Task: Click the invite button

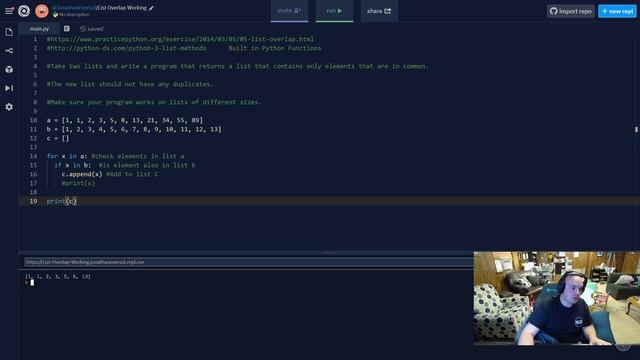Action: pyautogui.click(x=289, y=11)
